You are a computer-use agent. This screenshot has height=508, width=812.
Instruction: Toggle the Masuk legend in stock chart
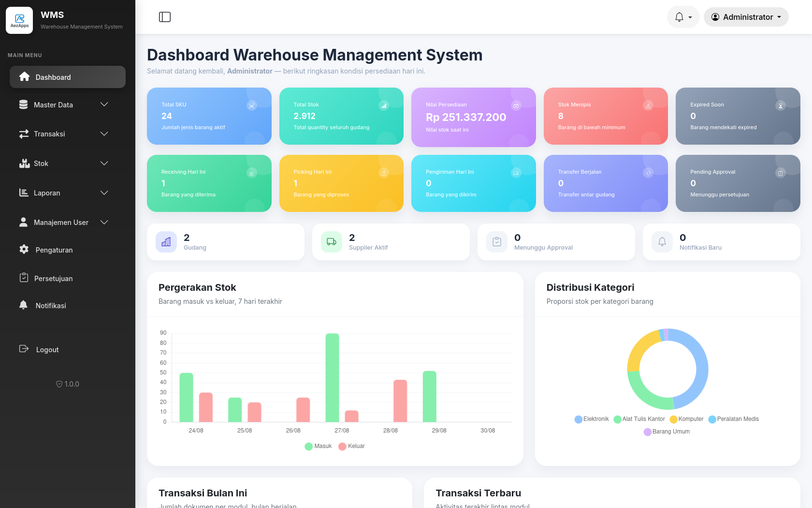tap(319, 446)
